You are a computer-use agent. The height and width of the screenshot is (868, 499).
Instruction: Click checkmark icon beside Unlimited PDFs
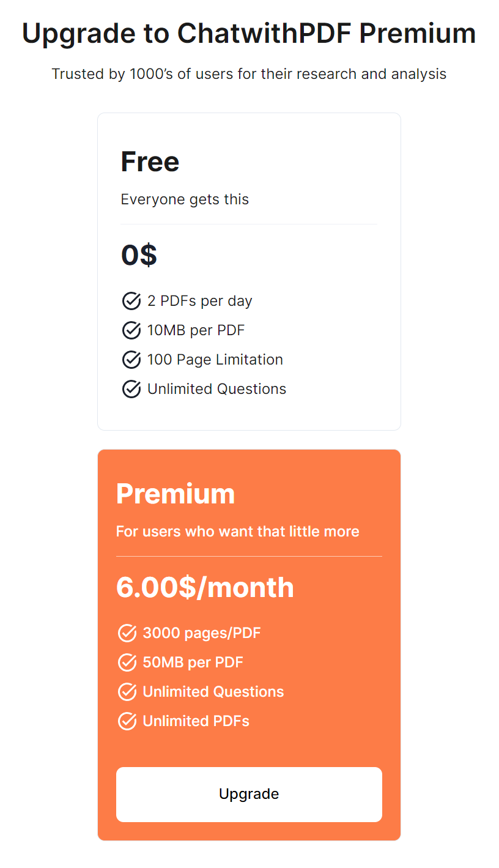tap(127, 721)
